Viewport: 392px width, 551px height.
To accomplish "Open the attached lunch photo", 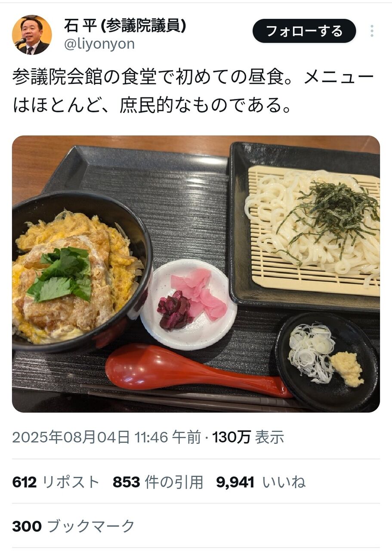I will click(196, 274).
